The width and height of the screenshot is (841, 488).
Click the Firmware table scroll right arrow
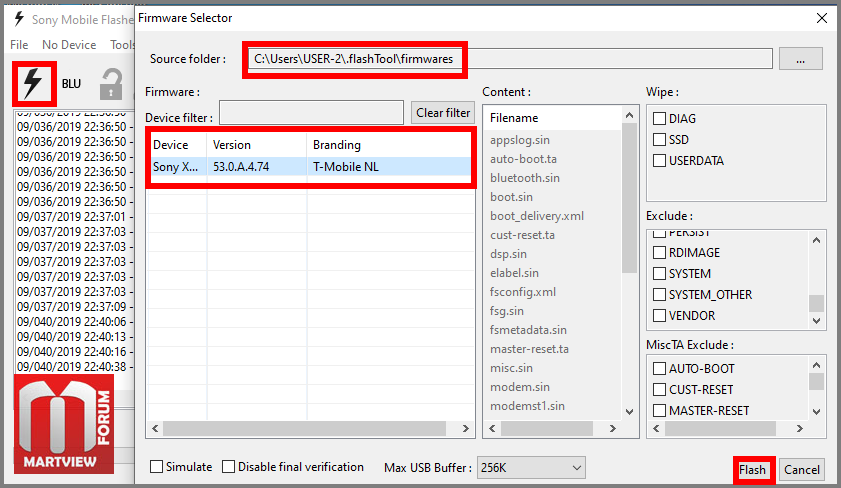pyautogui.click(x=466, y=428)
